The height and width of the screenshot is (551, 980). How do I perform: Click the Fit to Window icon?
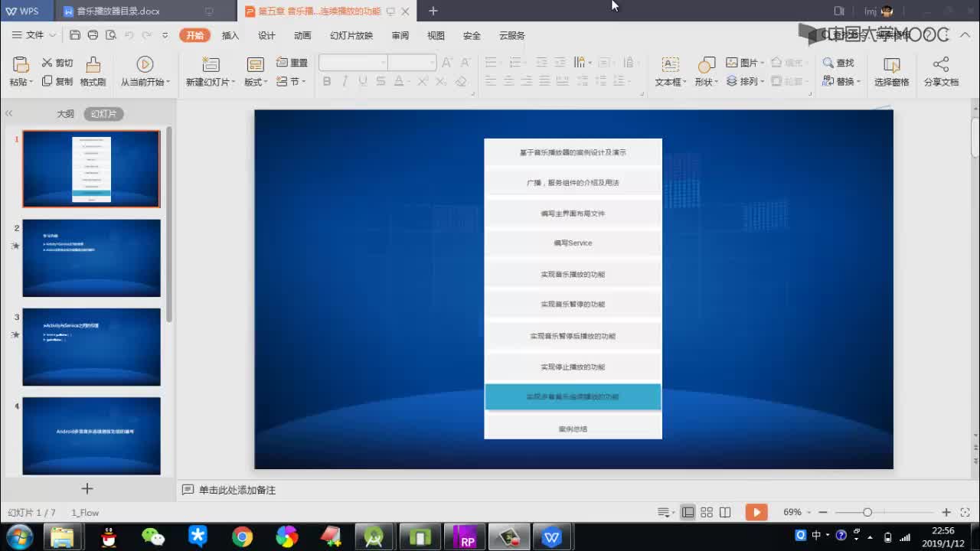pos(965,512)
